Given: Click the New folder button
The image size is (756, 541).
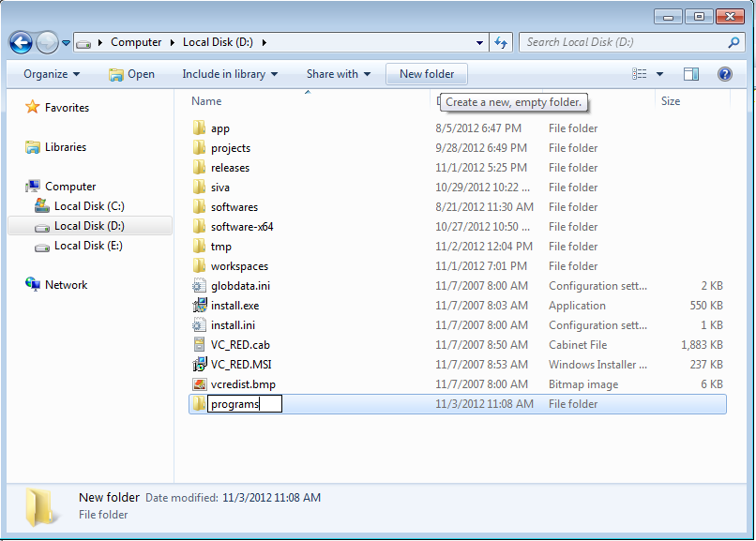Looking at the screenshot, I should [x=427, y=74].
